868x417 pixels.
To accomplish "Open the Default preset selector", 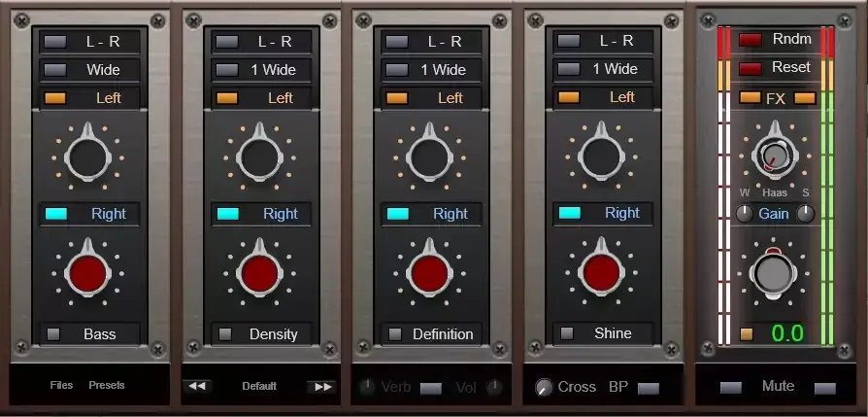I will coord(259,386).
